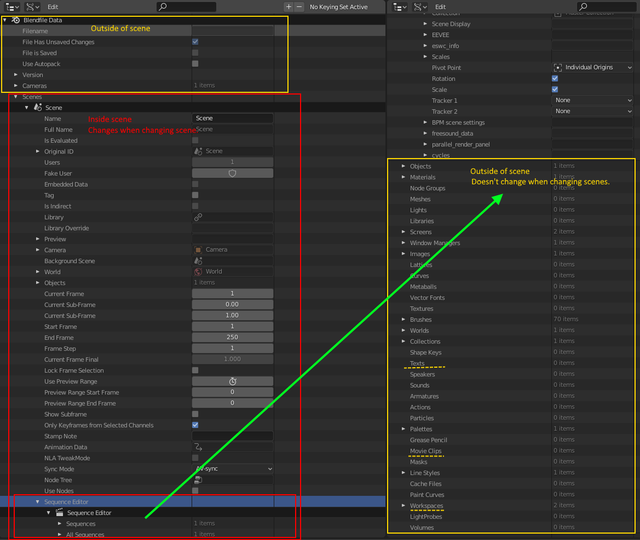This screenshot has width=640, height=540.
Task: Click the Individual Origins pivot icon
Action: (558, 67)
